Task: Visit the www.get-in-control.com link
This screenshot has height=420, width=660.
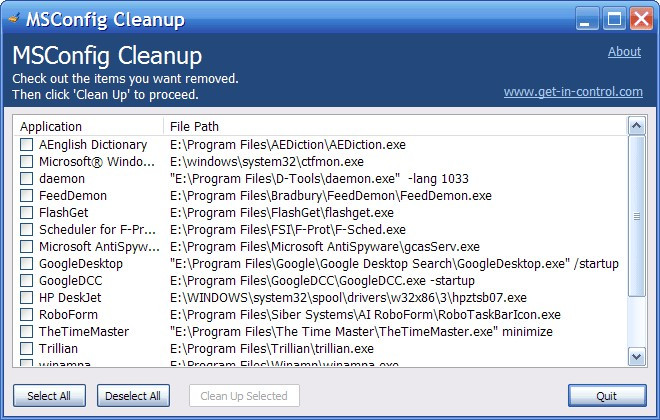Action: coord(573,92)
